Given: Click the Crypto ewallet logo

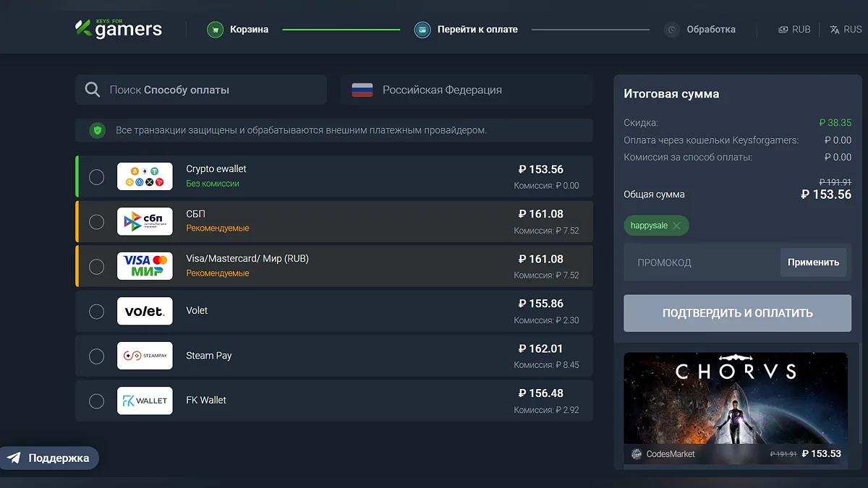Looking at the screenshot, I should coord(145,176).
